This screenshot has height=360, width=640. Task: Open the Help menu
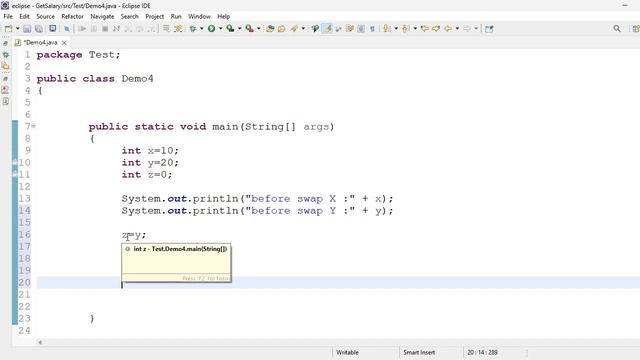coord(223,16)
